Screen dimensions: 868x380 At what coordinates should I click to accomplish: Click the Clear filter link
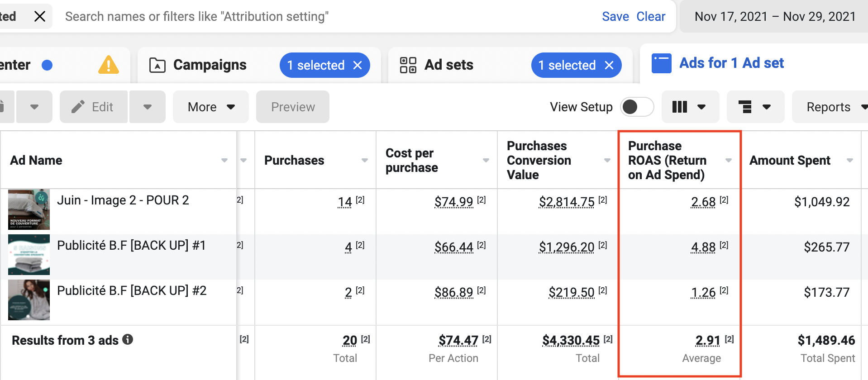click(651, 16)
